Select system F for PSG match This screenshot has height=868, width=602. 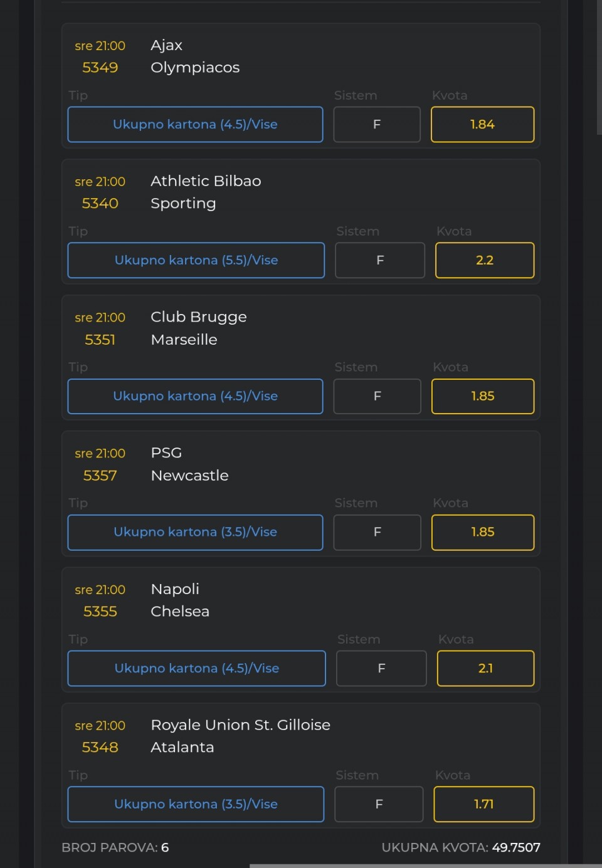point(378,532)
